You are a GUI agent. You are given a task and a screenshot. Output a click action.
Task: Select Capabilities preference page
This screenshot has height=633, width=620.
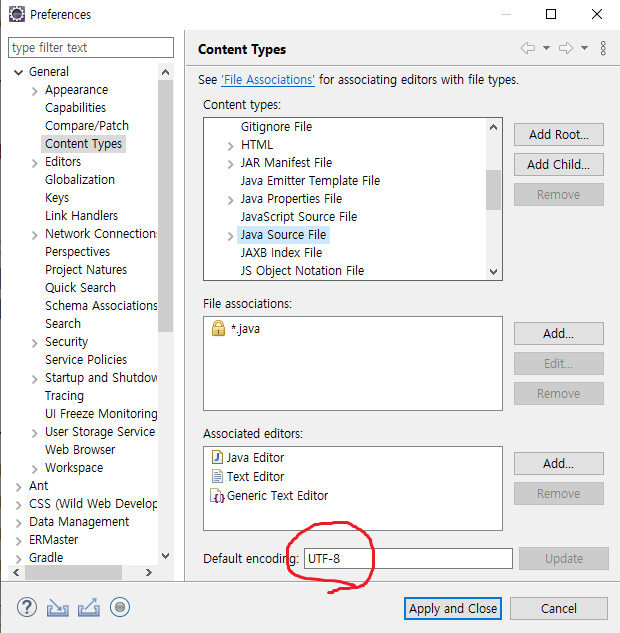click(75, 108)
